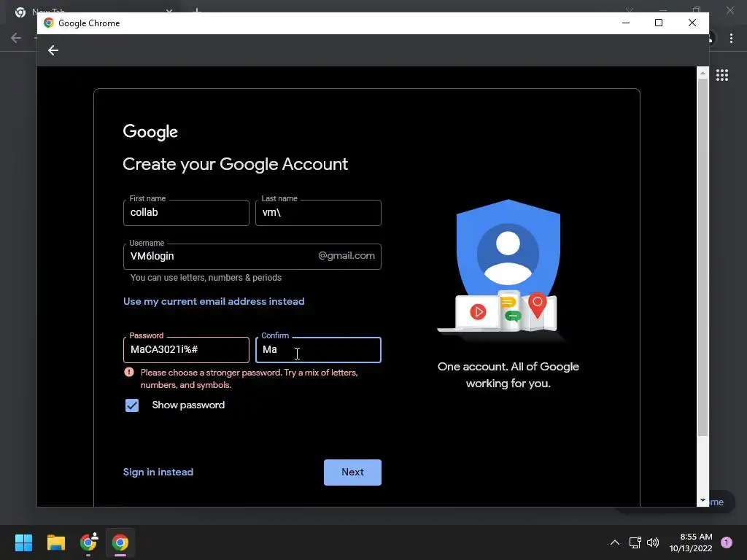Show hidden system tray icons
This screenshot has height=560, width=747.
[x=614, y=542]
